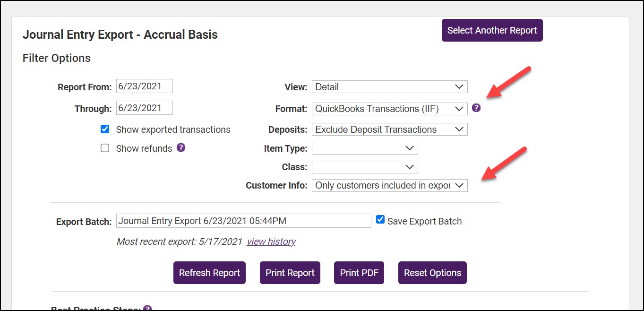Click the Export Batch name field
The height and width of the screenshot is (311, 644).
click(x=243, y=221)
